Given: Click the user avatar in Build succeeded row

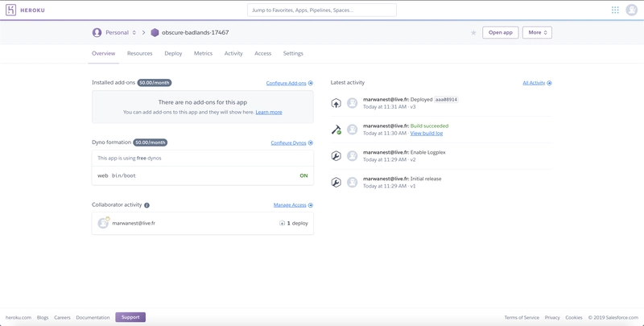Looking at the screenshot, I should point(352,130).
